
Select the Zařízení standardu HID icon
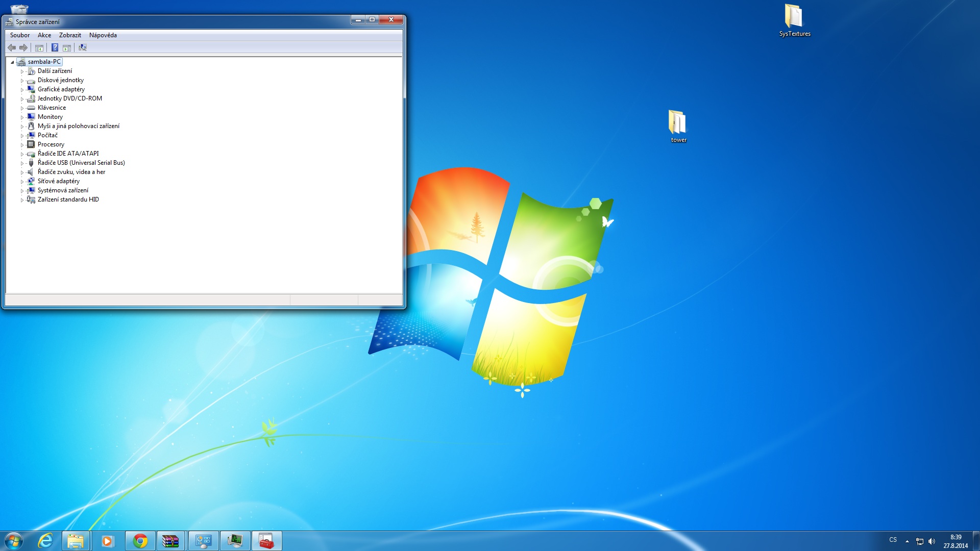coord(31,200)
